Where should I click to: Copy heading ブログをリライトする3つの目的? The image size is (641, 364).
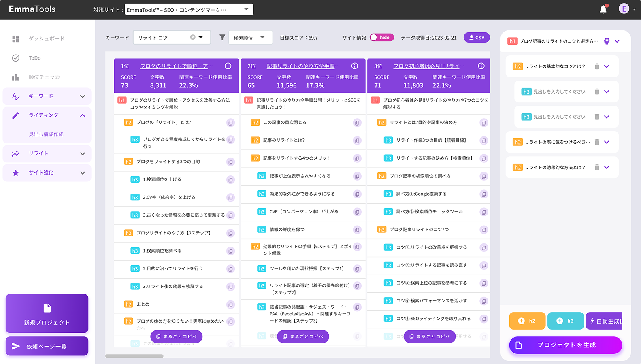point(230,162)
